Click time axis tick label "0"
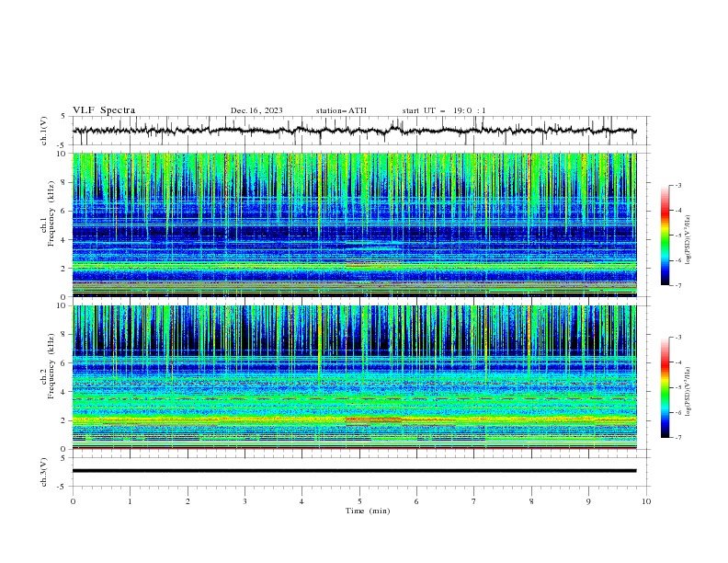Screen dimensions: 728x563 point(73,501)
